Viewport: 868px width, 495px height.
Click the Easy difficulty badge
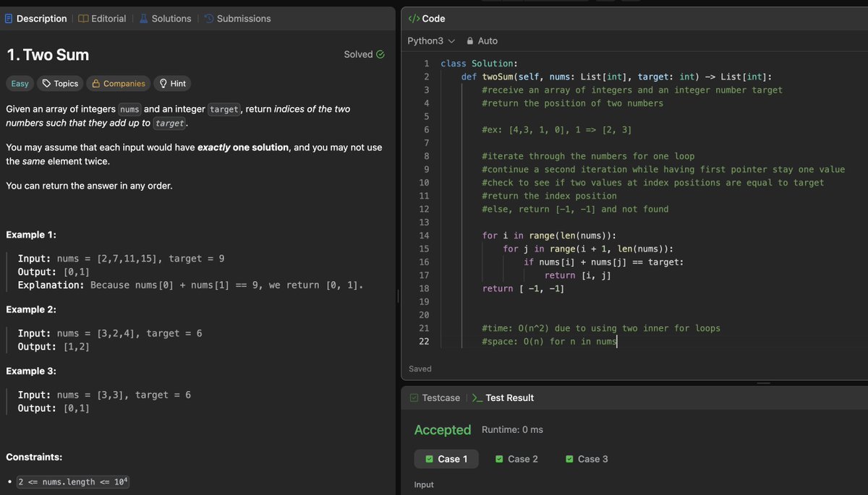pos(20,84)
